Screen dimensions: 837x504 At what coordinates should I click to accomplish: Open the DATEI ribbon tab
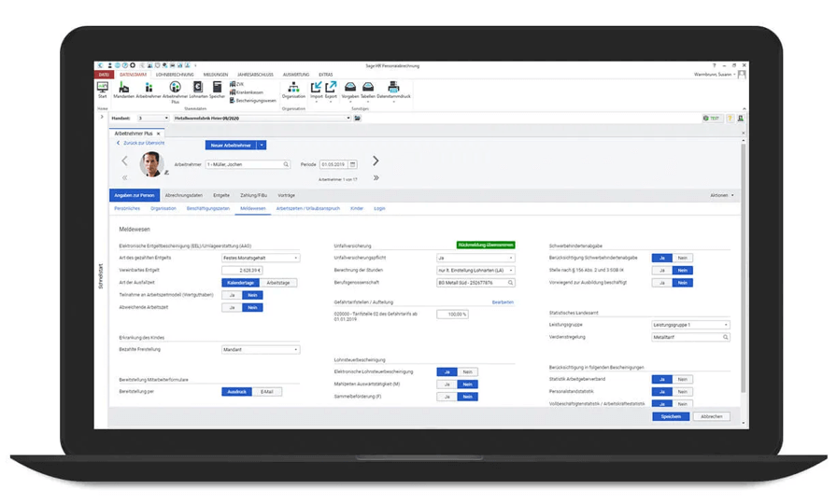104,75
